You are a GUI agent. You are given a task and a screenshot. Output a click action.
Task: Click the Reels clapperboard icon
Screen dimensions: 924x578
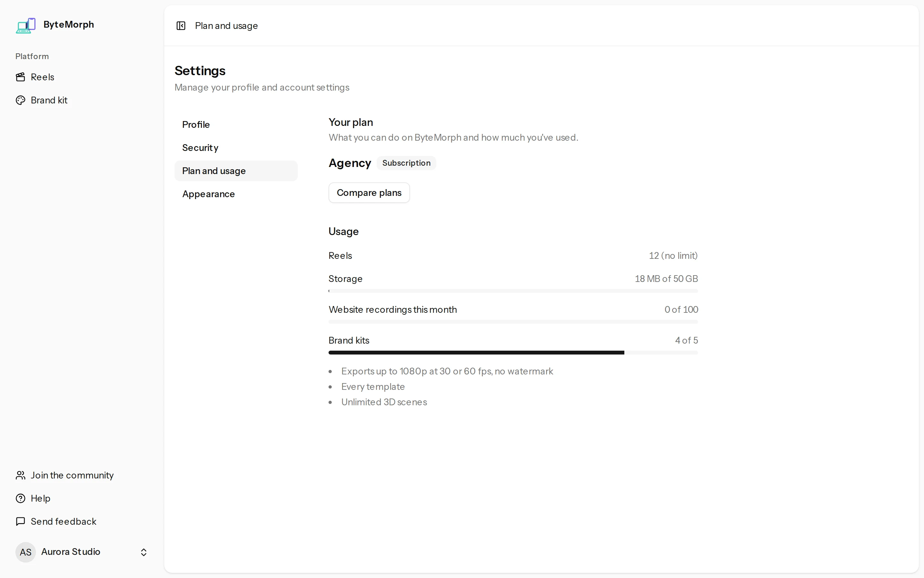point(20,77)
